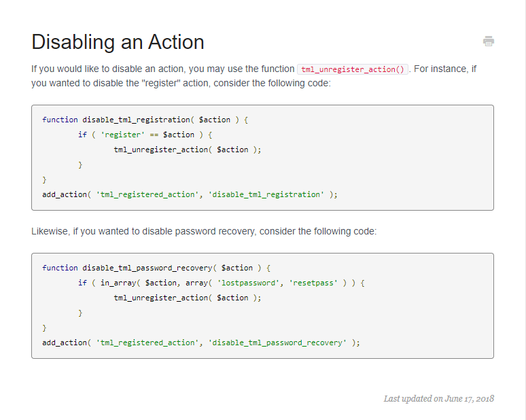Click the paragraph starting with "Likewise"
The height and width of the screenshot is (420, 526).
coord(203,231)
